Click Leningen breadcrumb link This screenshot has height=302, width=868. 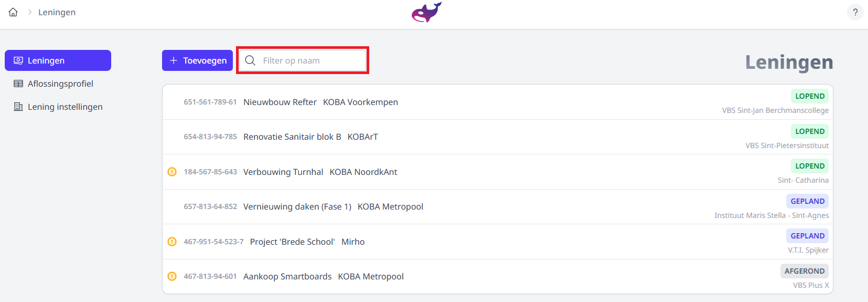pos(57,12)
